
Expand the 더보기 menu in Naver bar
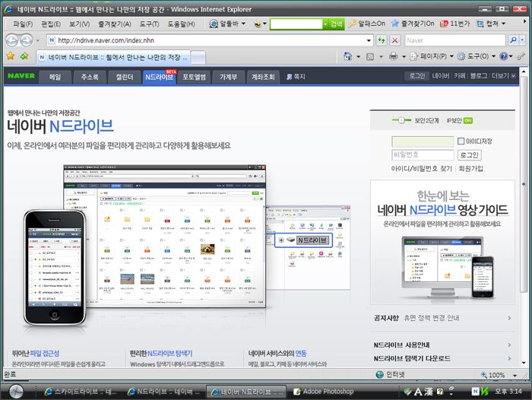coord(503,76)
